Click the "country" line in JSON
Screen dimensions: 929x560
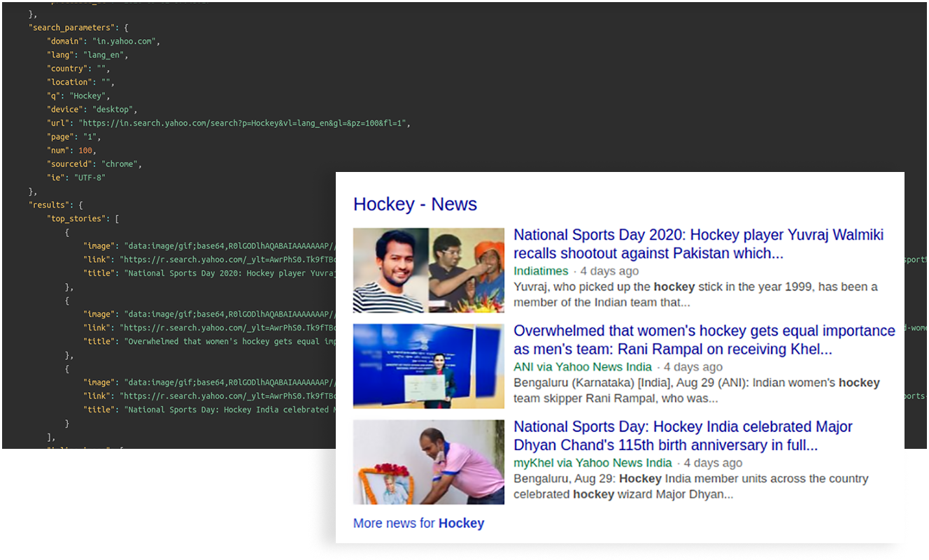[x=78, y=69]
